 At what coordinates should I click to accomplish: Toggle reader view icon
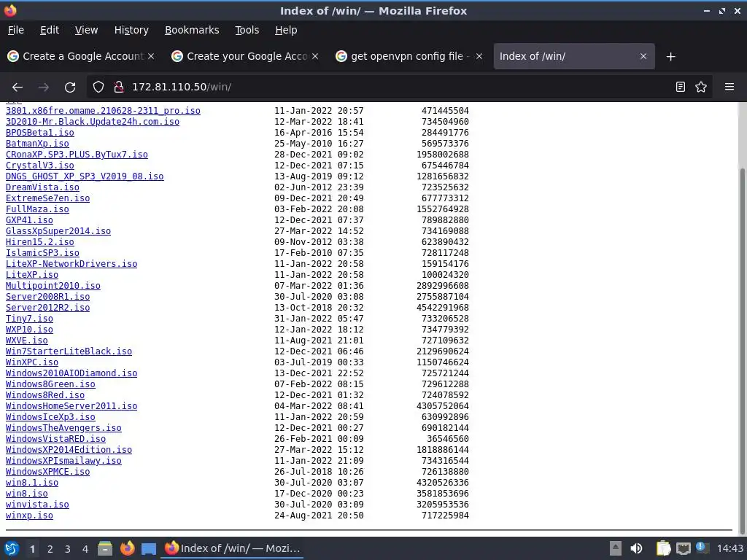(x=681, y=87)
